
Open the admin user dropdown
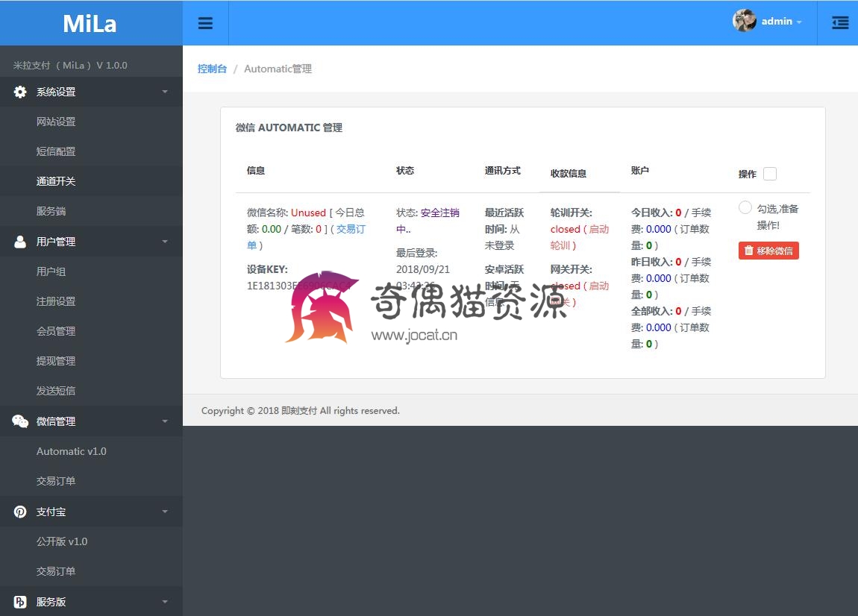(x=768, y=22)
